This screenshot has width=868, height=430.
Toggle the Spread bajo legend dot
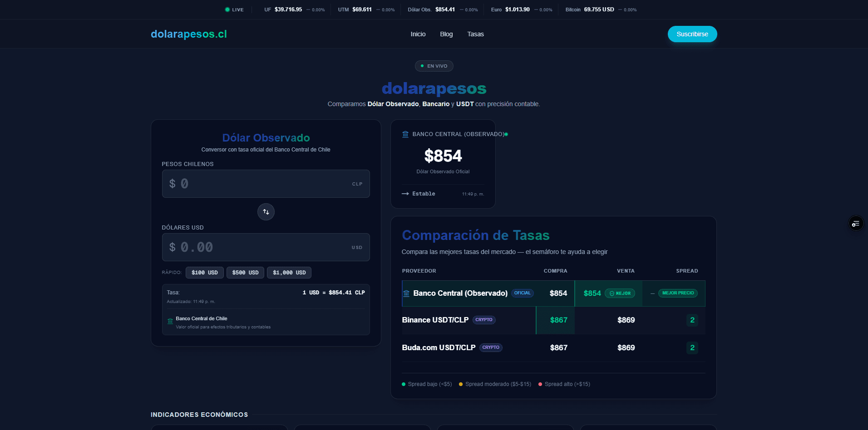[403, 384]
